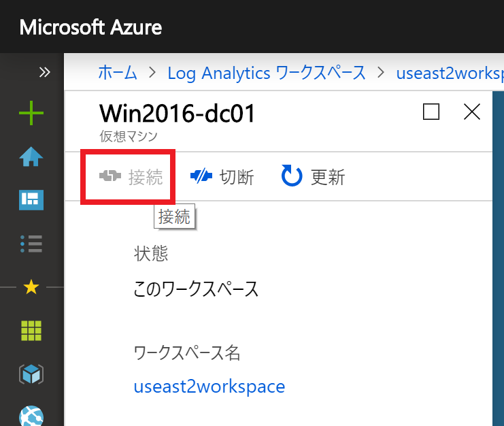Click the 切断 disconnect button
Viewport: 504px width, 426px height.
[x=222, y=176]
